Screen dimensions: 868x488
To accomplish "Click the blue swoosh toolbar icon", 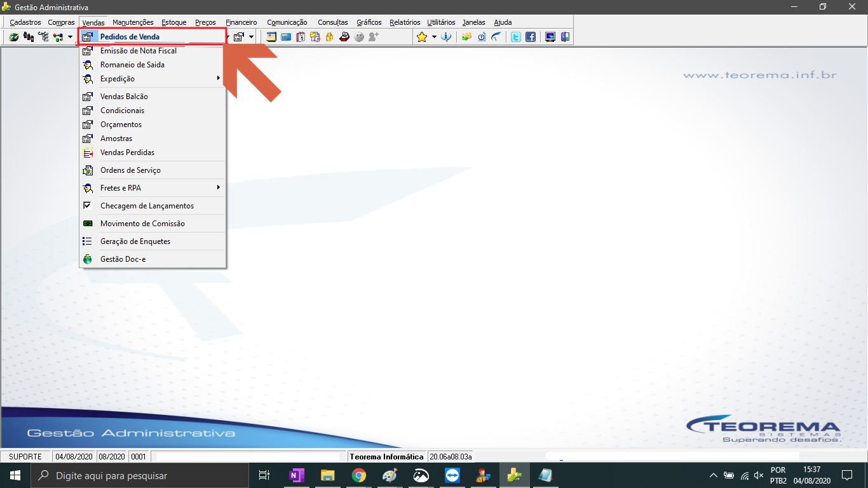I will [496, 37].
